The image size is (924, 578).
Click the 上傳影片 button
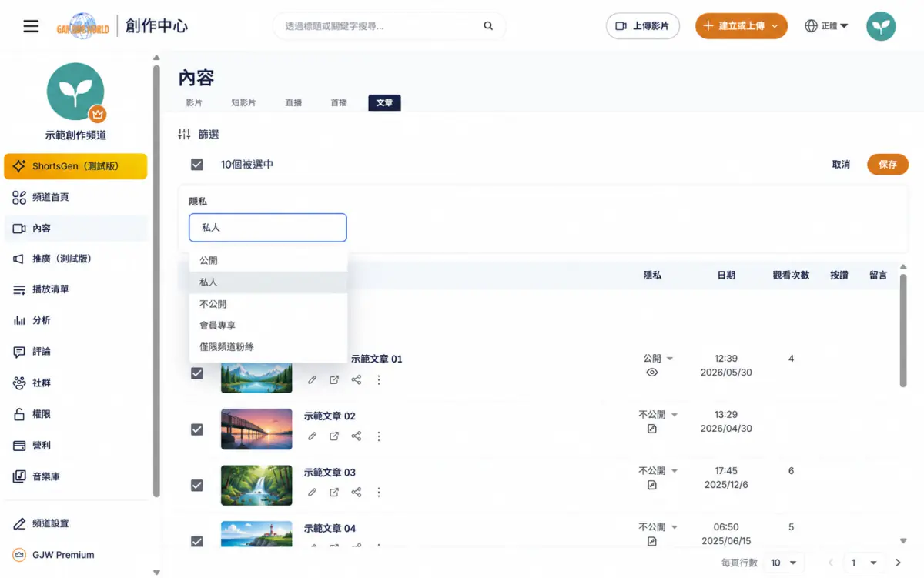coord(643,26)
